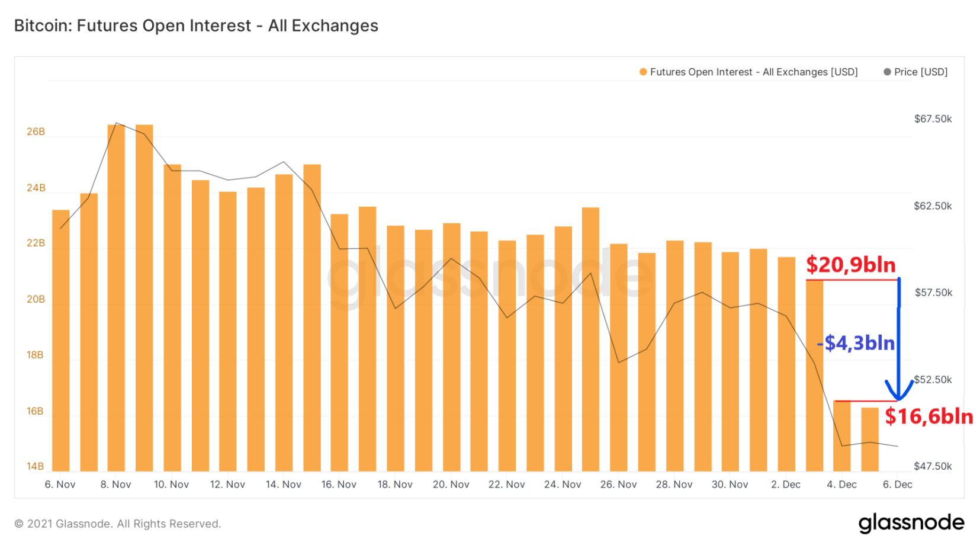Click the gray Price legend dot
The height and width of the screenshot is (545, 980).
pos(887,72)
